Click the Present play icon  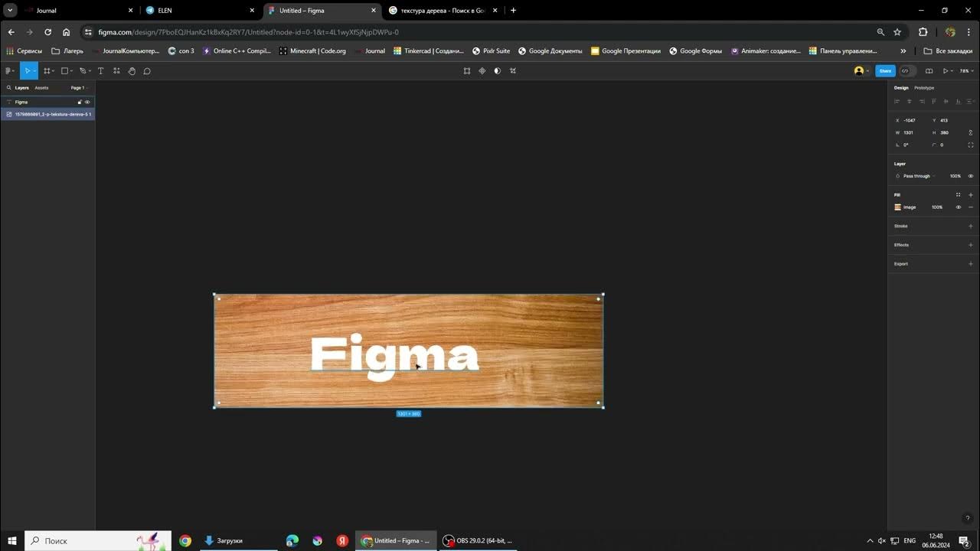[x=946, y=71]
